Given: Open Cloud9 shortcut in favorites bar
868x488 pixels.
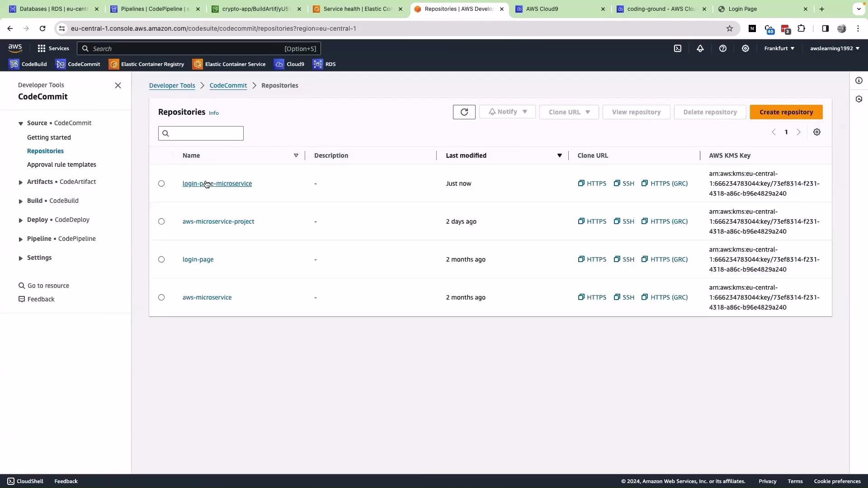Looking at the screenshot, I should pyautogui.click(x=289, y=64).
